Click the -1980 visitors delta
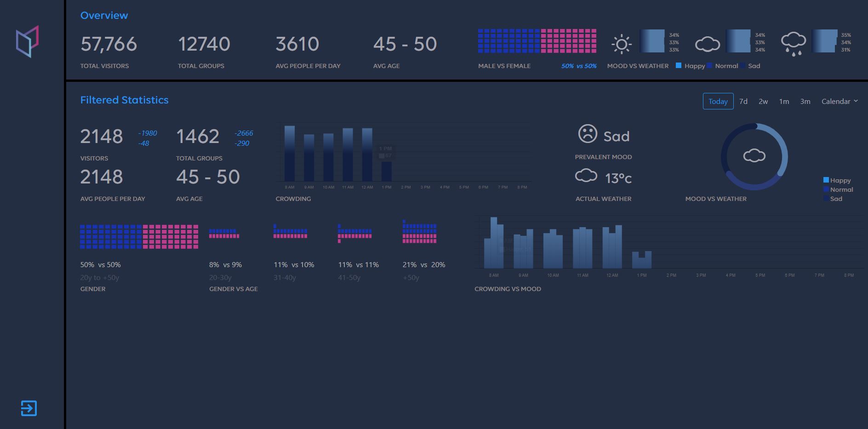 [148, 133]
